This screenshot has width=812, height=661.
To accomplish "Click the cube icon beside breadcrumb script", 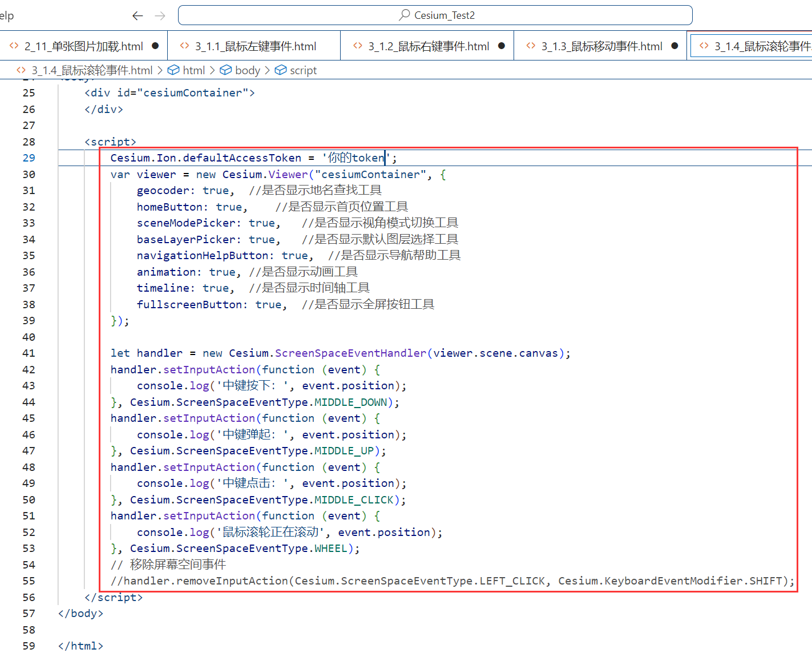I will (281, 70).
